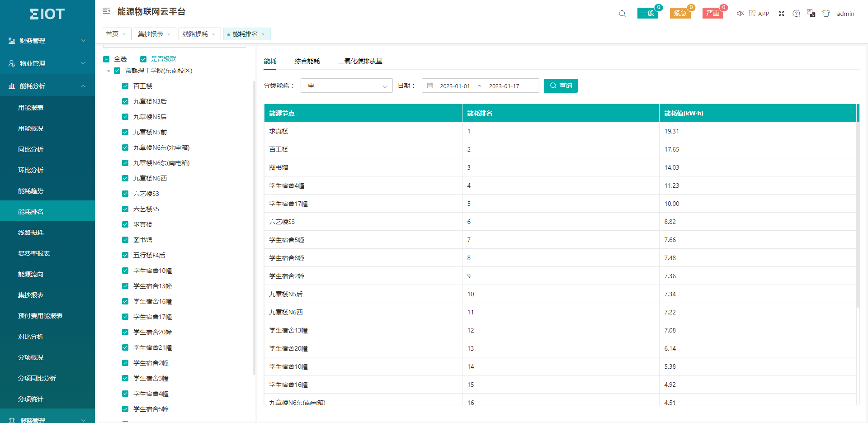This screenshot has height=423, width=868.
Task: Click the EIOT logo
Action: coord(47,14)
